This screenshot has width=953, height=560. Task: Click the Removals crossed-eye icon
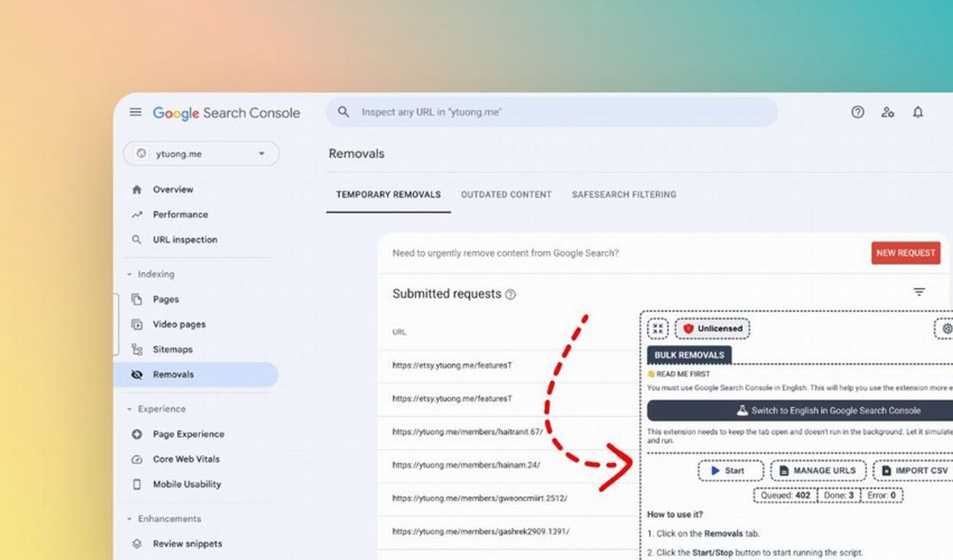136,375
